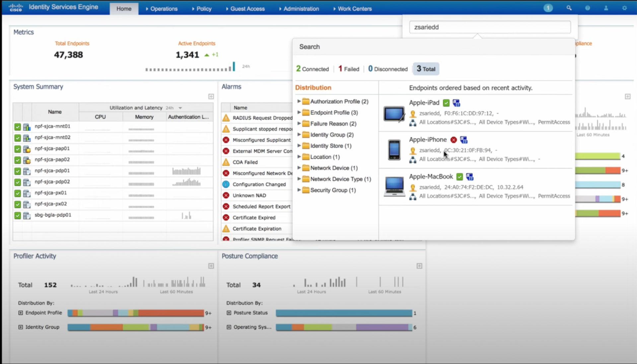Open the notification badge in top bar
Screen dimensions: 637x364
coord(548,8)
